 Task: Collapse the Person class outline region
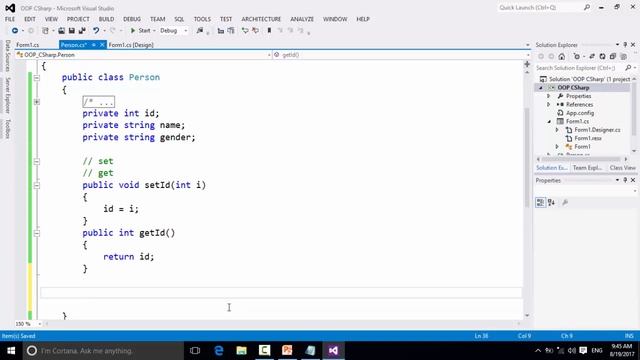(37, 78)
